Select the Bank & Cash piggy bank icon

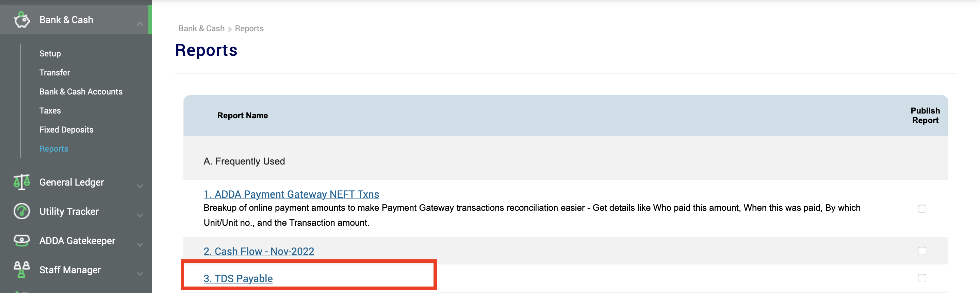point(22,19)
